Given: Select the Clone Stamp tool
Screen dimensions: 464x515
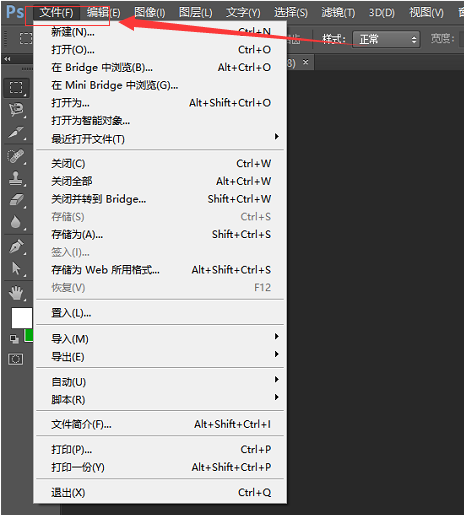Looking at the screenshot, I should coord(16,178).
